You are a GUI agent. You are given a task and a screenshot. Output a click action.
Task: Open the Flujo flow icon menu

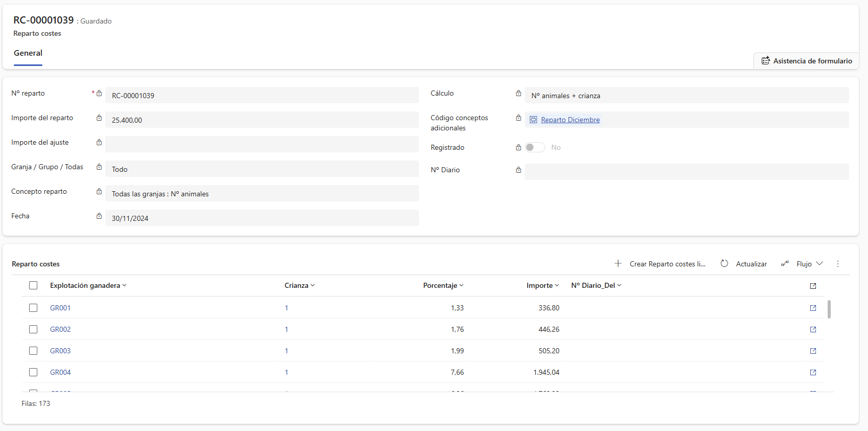785,264
